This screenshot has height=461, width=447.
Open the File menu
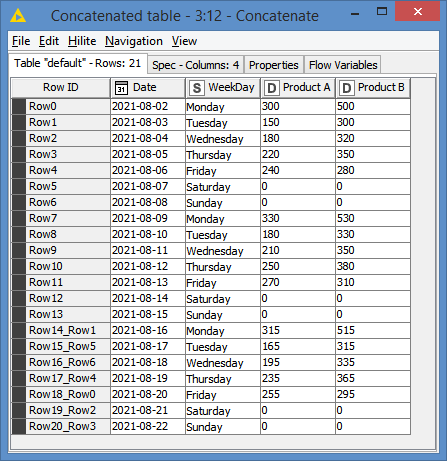21,41
